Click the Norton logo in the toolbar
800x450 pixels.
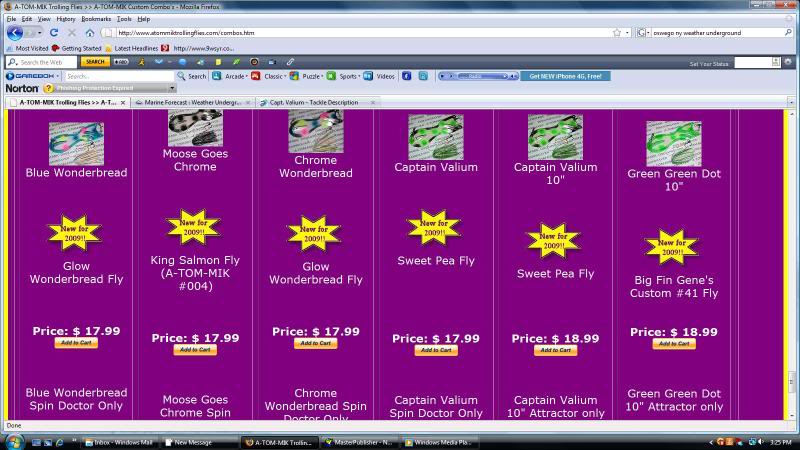pos(20,88)
